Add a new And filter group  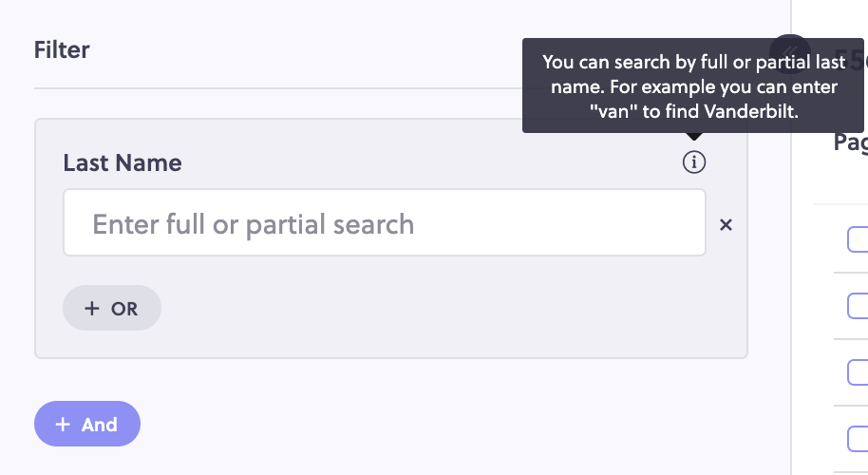[87, 424]
